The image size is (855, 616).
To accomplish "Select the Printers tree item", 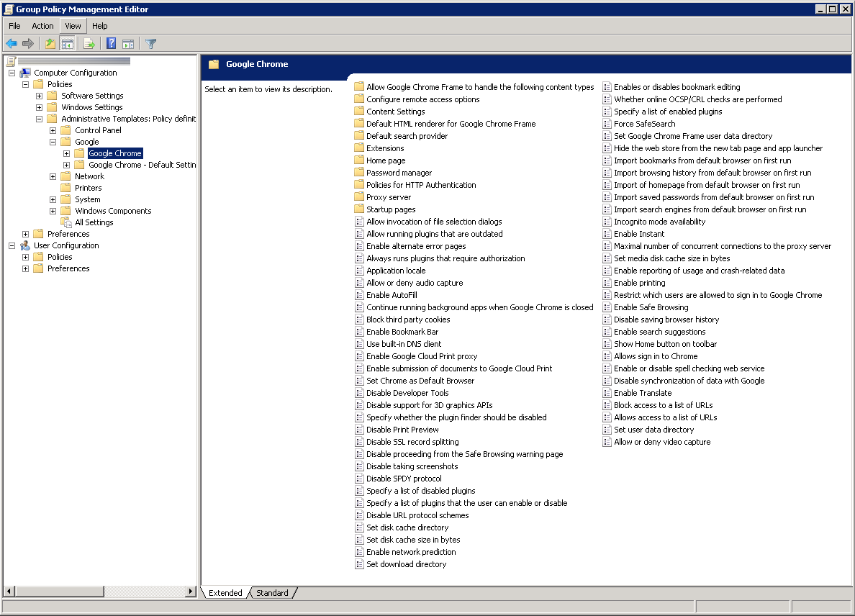I will (89, 188).
